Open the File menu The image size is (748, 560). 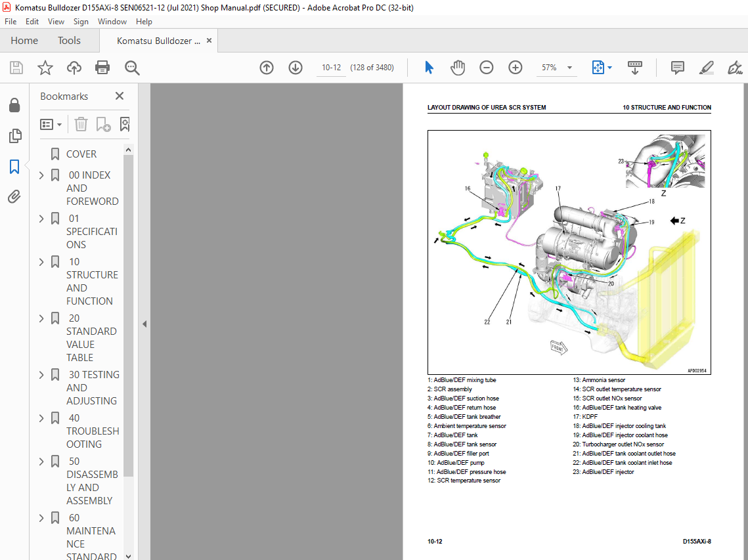click(11, 22)
